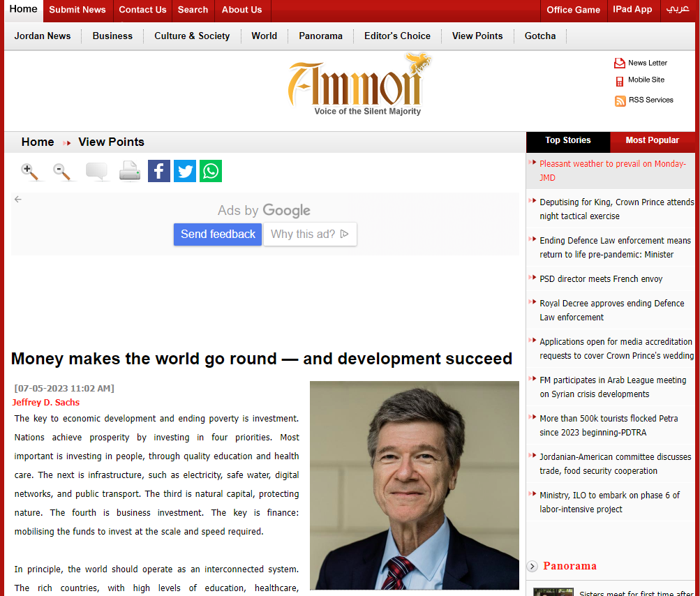Open View Points section in navigation bar

(x=477, y=36)
